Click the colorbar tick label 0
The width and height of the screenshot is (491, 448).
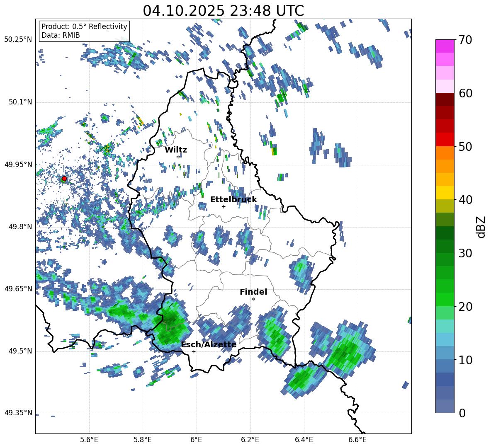pos(462,413)
